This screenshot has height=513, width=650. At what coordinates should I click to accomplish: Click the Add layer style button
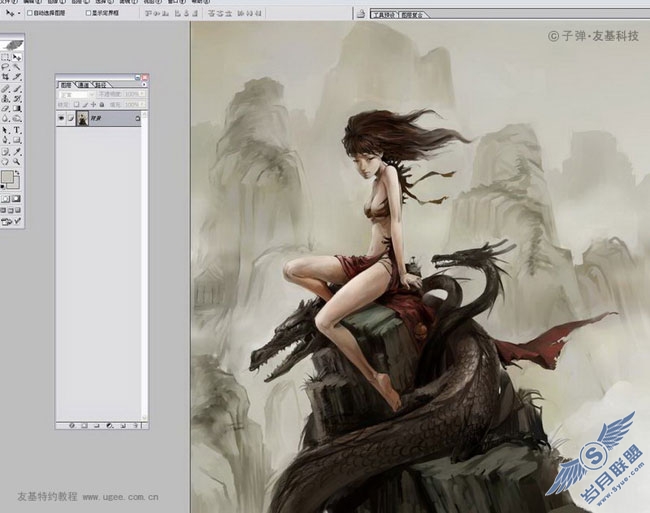[72, 426]
